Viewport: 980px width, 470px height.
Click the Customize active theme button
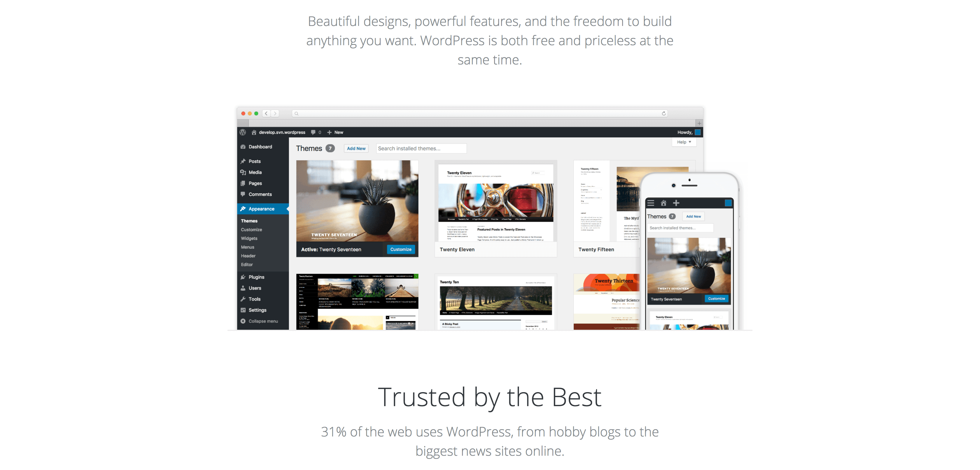[x=401, y=249]
